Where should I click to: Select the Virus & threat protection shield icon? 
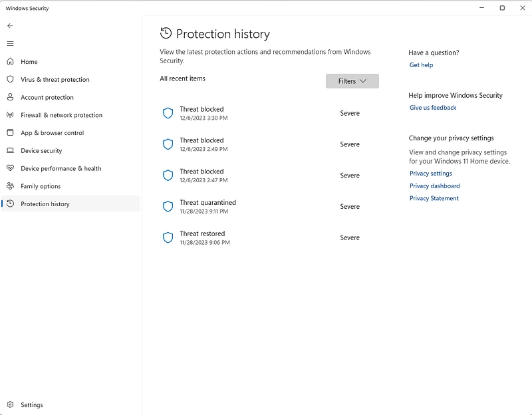coord(10,79)
